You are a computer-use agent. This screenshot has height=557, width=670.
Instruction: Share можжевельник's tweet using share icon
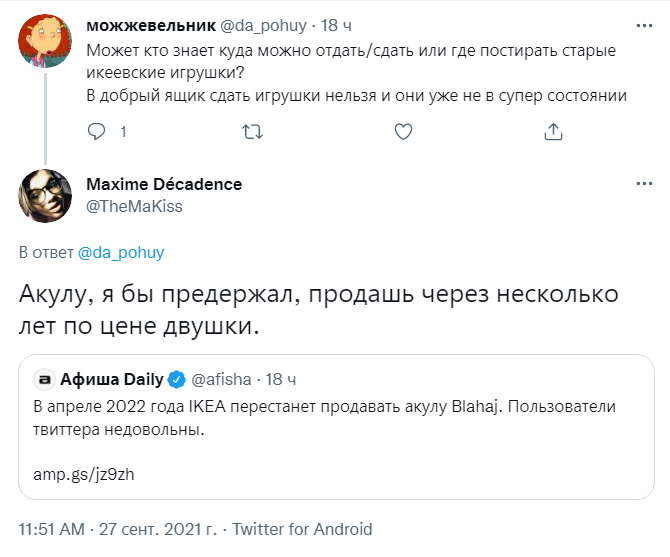coord(553,131)
